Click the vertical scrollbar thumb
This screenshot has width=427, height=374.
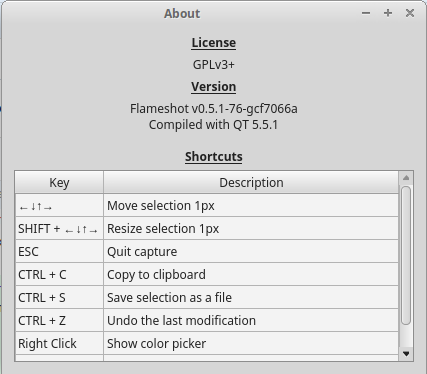point(406,255)
